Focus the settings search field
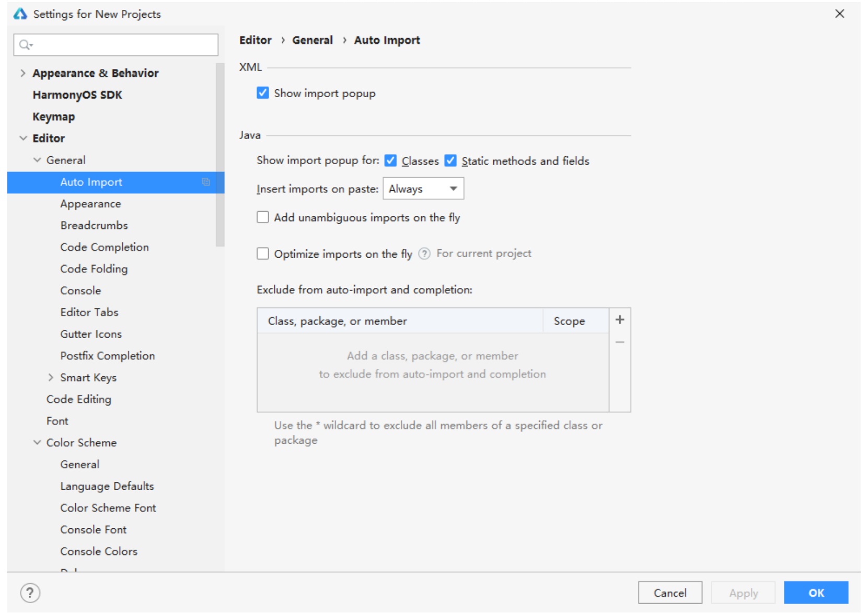 [116, 45]
